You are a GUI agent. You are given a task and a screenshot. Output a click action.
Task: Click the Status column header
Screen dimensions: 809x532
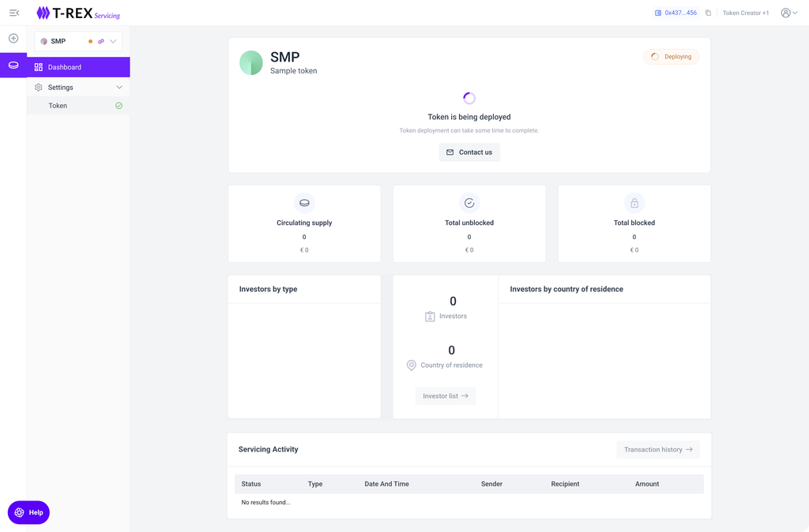251,484
